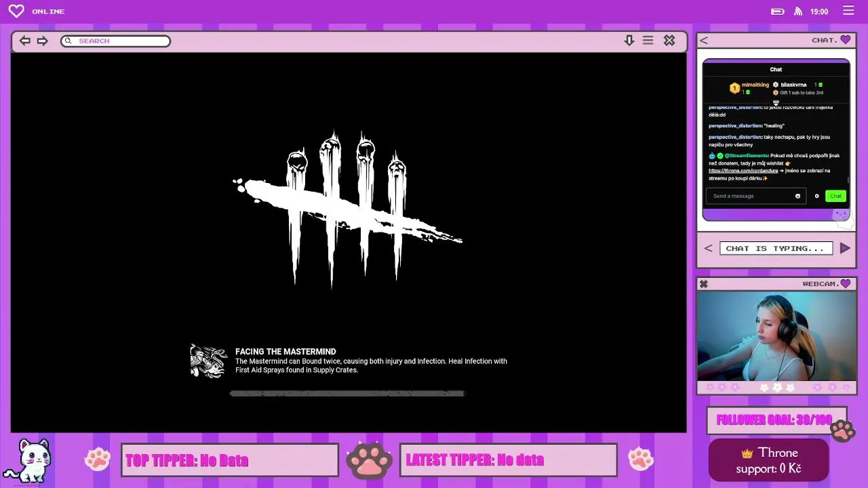Click the left chevron in CHAT header

(704, 40)
